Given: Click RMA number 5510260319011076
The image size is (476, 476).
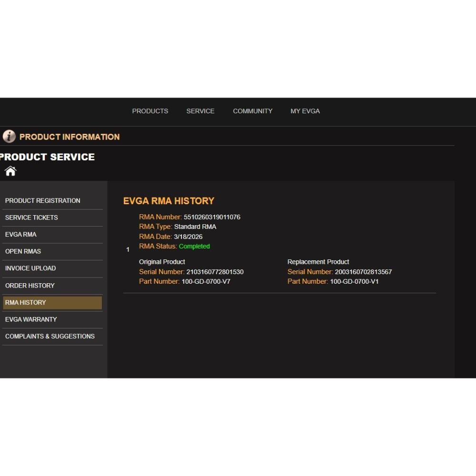Looking at the screenshot, I should [212, 217].
